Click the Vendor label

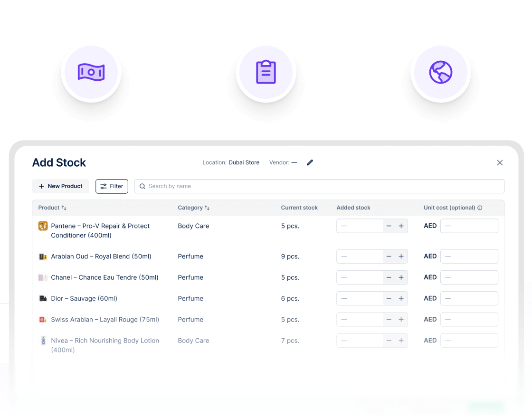279,162
